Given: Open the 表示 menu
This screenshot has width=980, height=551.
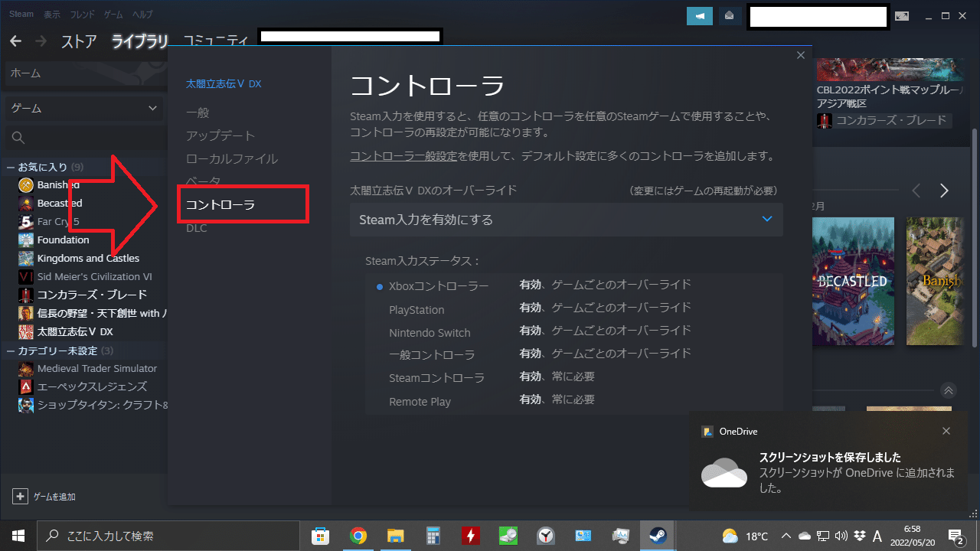Looking at the screenshot, I should click(x=52, y=15).
